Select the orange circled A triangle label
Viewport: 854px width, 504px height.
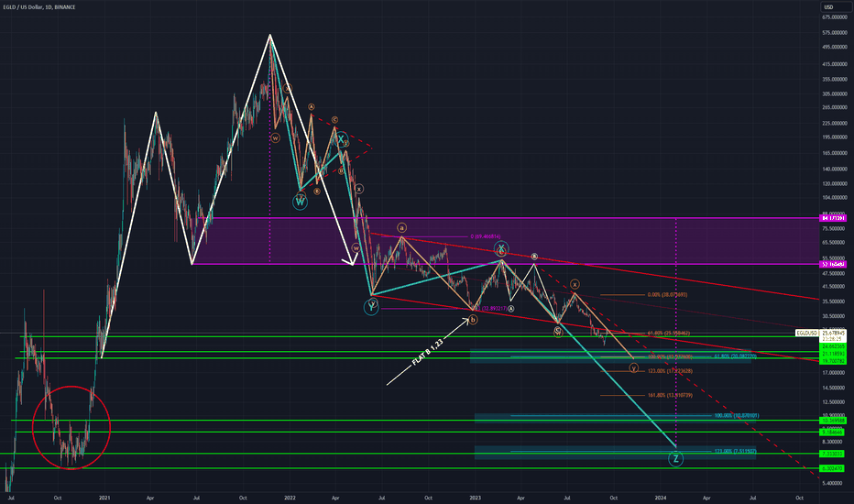tap(311, 107)
